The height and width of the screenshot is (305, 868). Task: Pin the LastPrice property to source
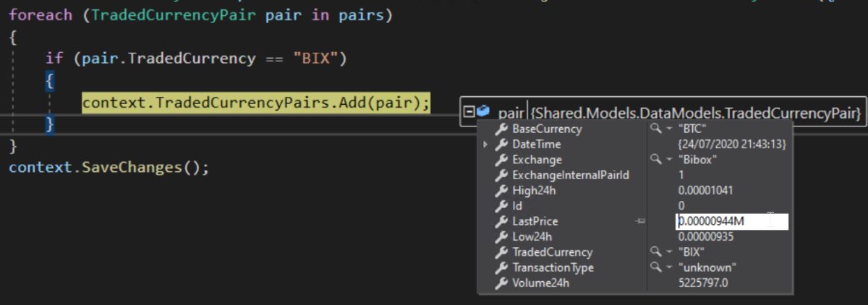640,221
